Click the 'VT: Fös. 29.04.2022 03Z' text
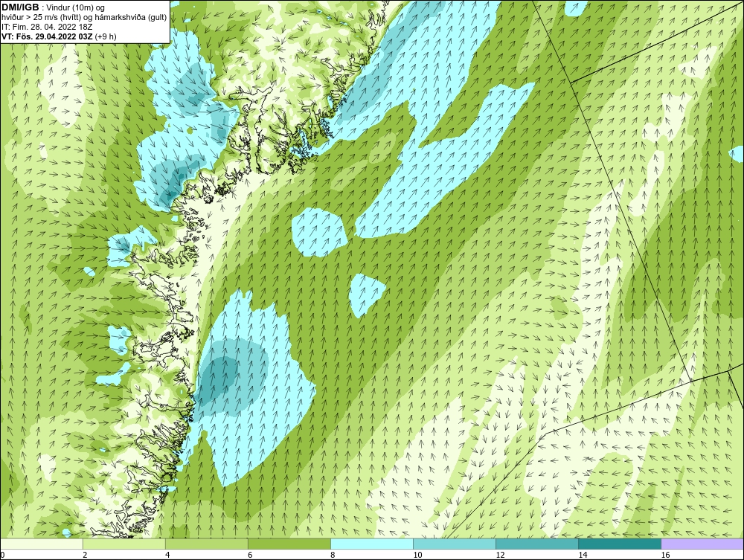 pos(48,36)
